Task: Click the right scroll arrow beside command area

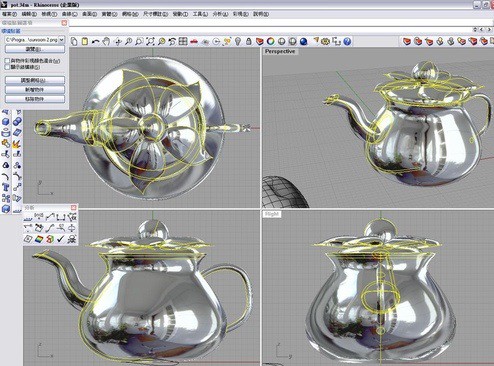Action: (x=490, y=30)
